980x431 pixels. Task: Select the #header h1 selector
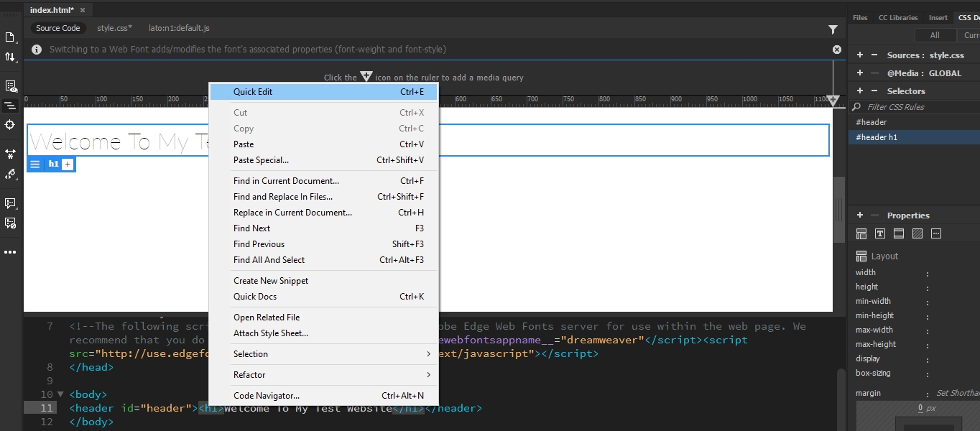[x=914, y=137]
